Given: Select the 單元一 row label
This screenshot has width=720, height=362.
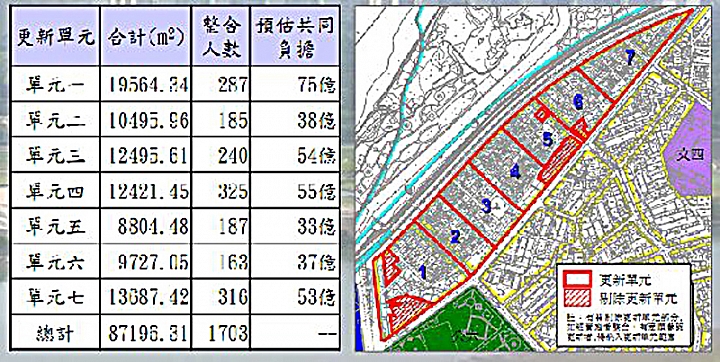Looking at the screenshot, I should point(56,84).
